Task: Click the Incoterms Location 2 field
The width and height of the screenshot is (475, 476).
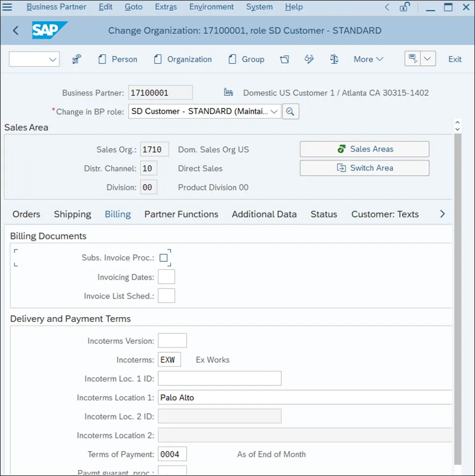Action: pyautogui.click(x=305, y=435)
